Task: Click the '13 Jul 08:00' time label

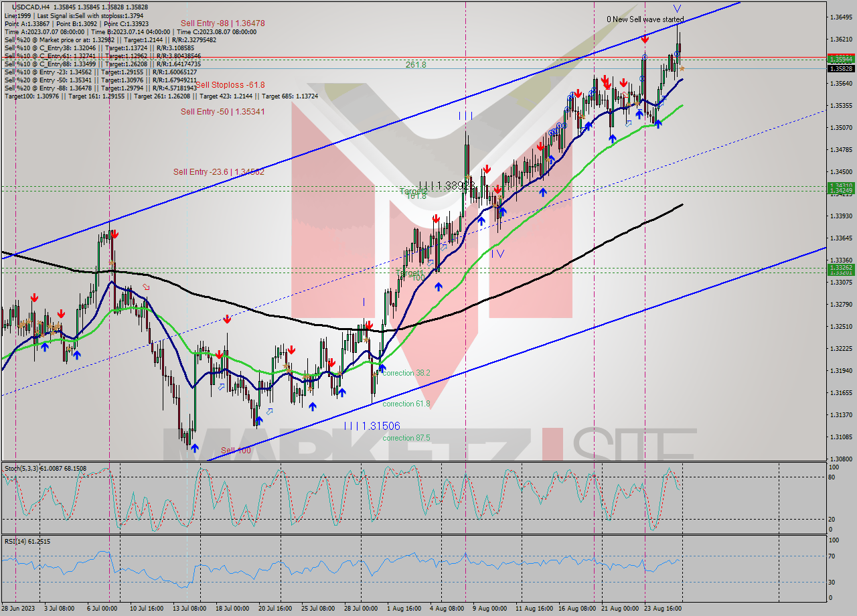Action: point(189,609)
